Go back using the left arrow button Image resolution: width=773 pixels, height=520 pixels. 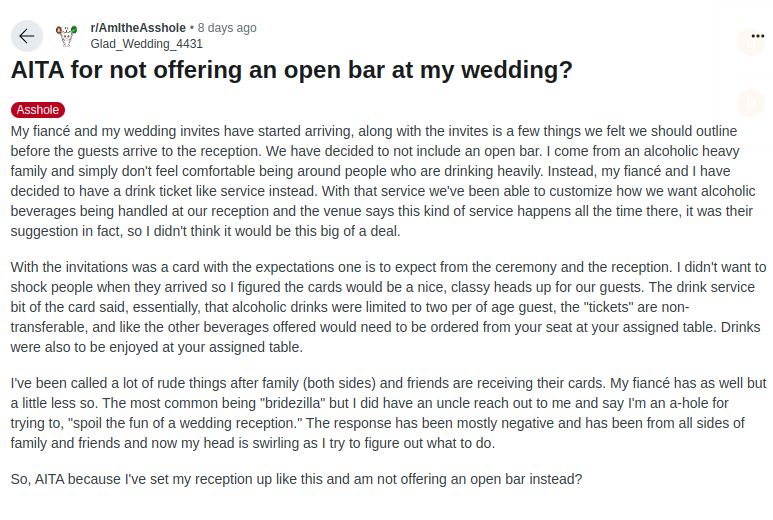(27, 36)
